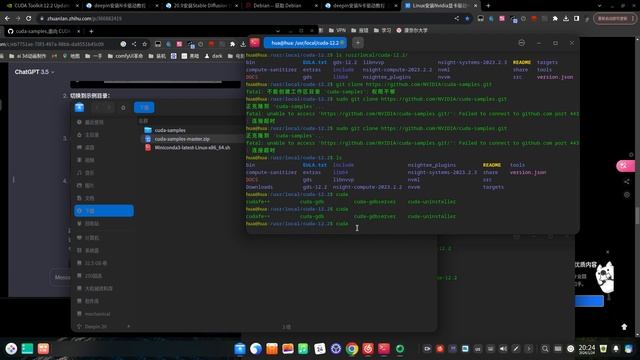
Task: Open the 哈尔滨大学 bookmark
Action: (412, 30)
